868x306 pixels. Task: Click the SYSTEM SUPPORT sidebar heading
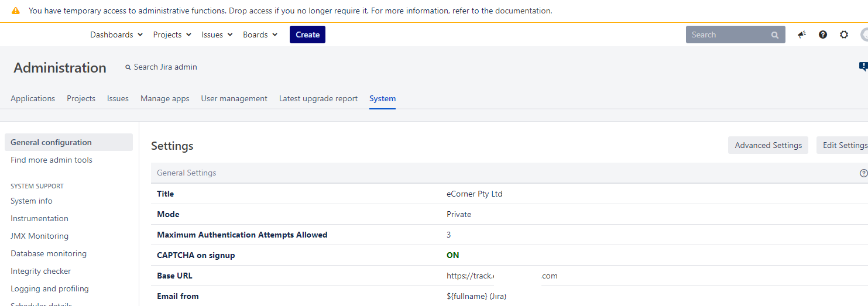point(37,186)
